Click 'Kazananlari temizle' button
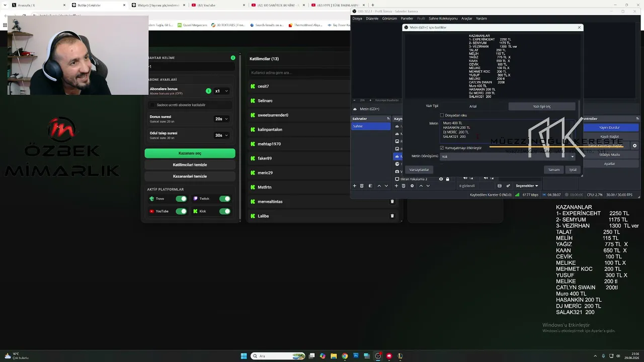 pyautogui.click(x=190, y=176)
